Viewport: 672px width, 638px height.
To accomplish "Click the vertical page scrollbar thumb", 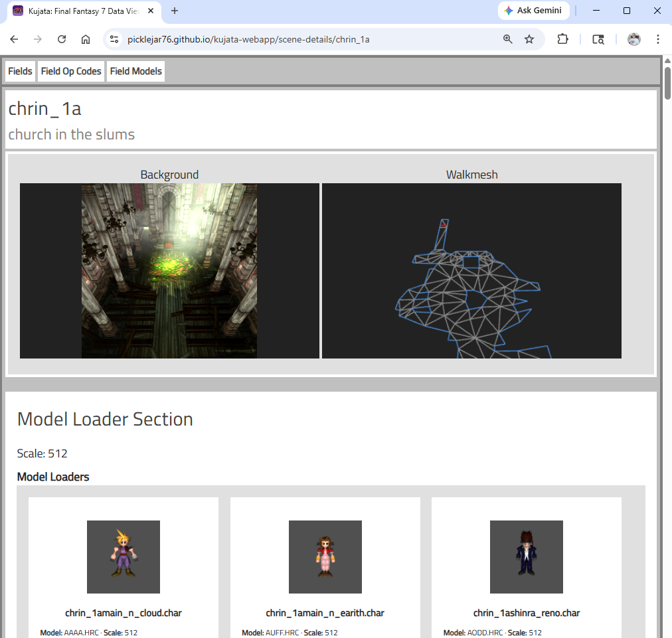I will (x=667, y=83).
